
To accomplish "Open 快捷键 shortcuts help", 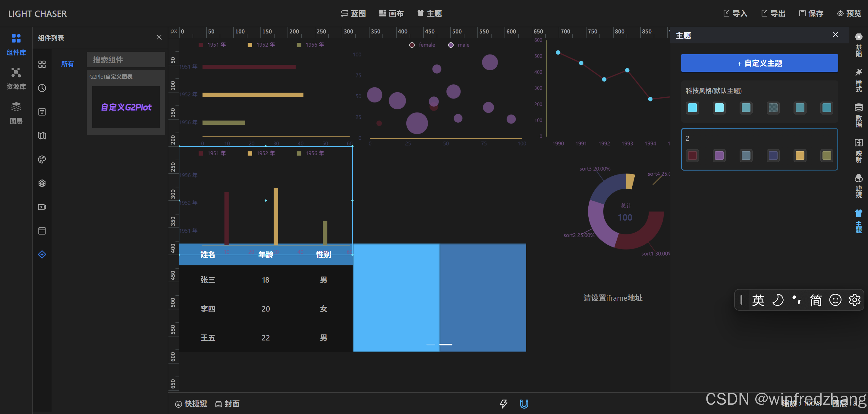I will 191,403.
